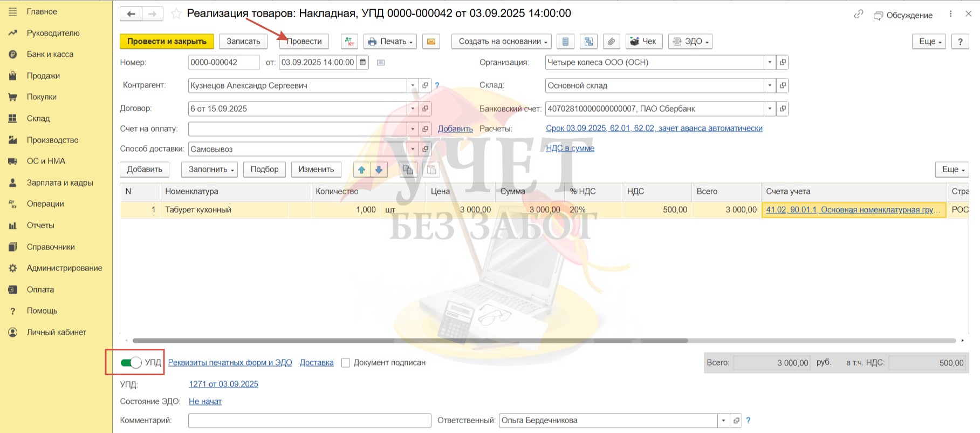The image size is (980, 433).
Task: Open the Обсуждение discussion panel
Action: tap(903, 15)
